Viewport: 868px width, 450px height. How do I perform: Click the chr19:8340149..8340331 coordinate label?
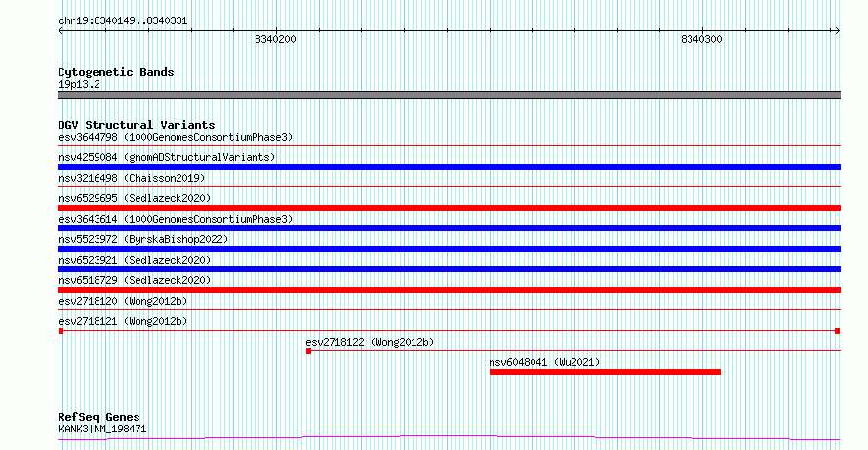tap(123, 21)
